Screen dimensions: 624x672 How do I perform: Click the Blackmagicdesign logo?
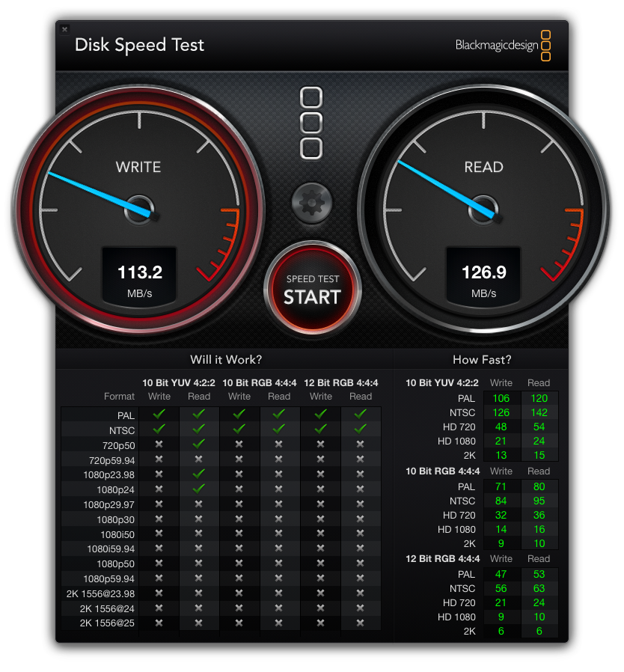[x=503, y=45]
